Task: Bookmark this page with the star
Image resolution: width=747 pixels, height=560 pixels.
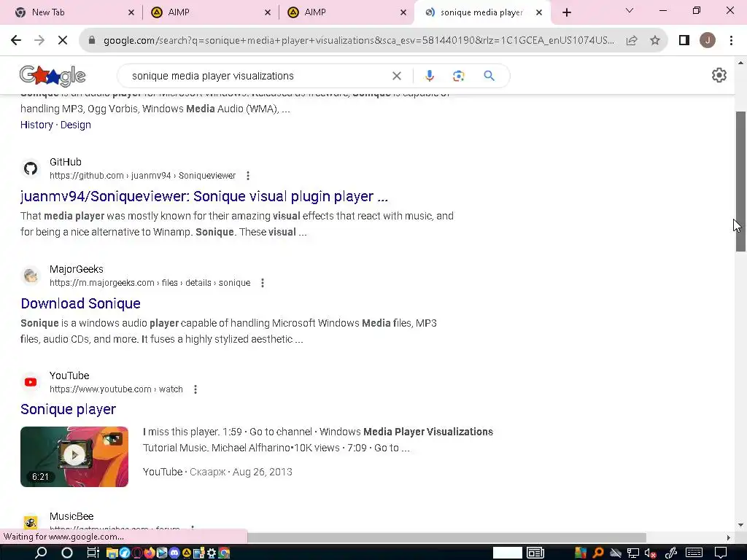Action: pos(655,41)
